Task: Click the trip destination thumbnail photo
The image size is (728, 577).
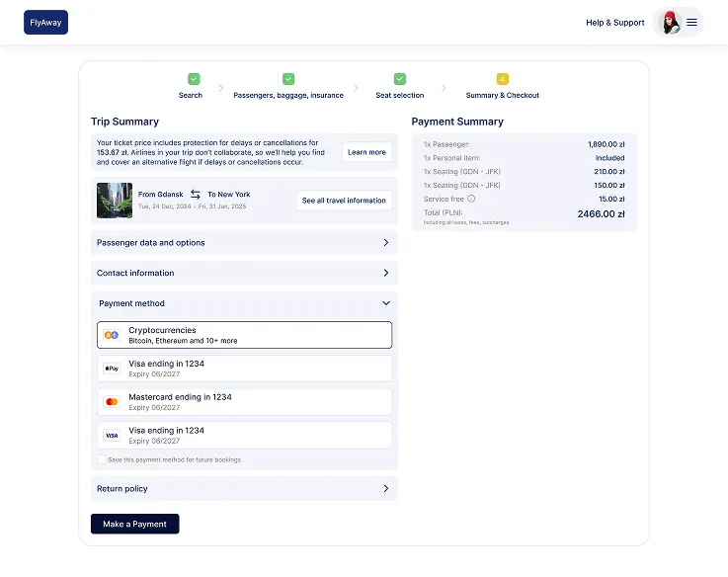Action: [115, 201]
